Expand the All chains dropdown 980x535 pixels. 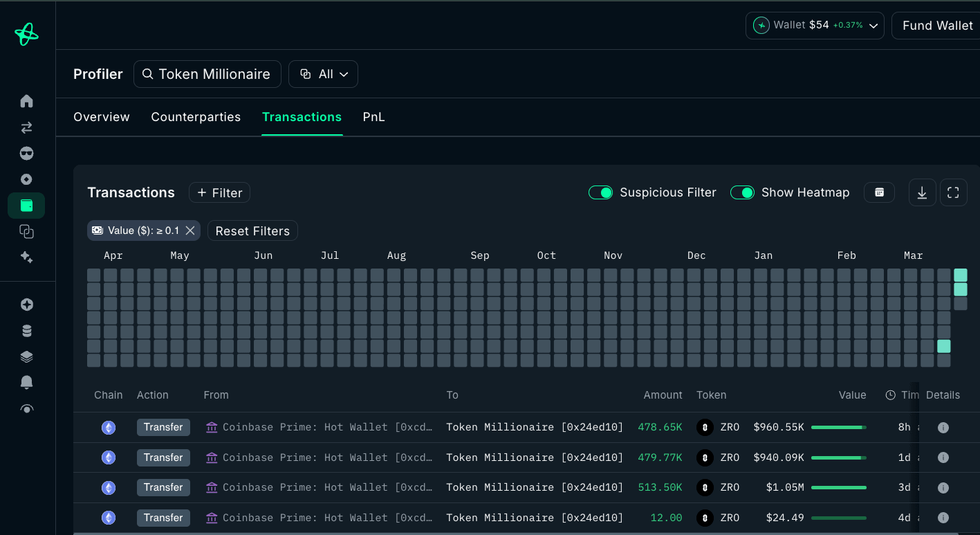click(x=323, y=73)
